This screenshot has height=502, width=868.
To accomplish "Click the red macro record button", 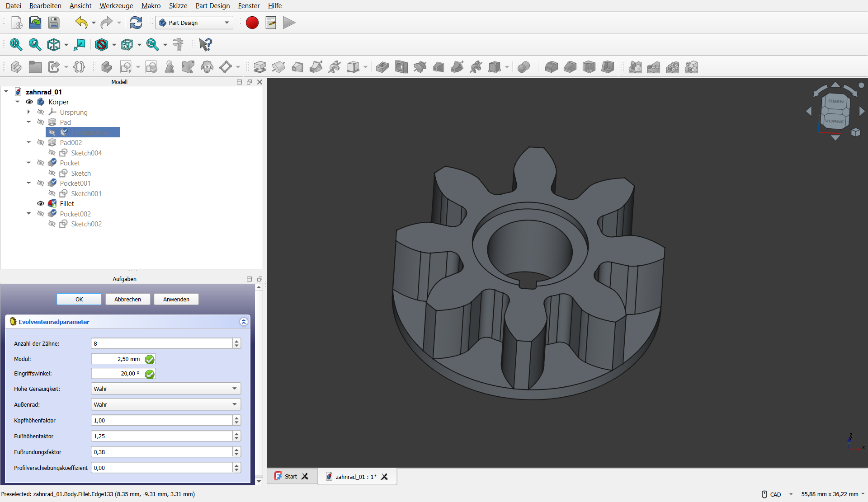I will click(252, 23).
